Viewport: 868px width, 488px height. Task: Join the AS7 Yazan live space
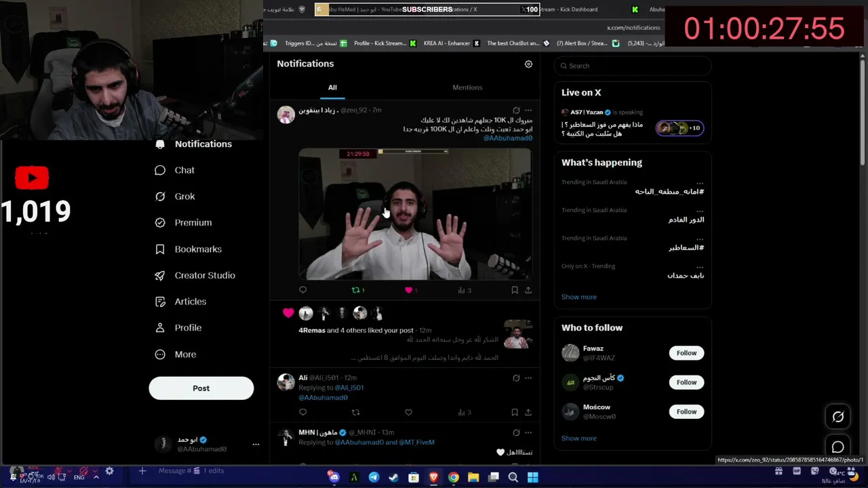point(632,123)
